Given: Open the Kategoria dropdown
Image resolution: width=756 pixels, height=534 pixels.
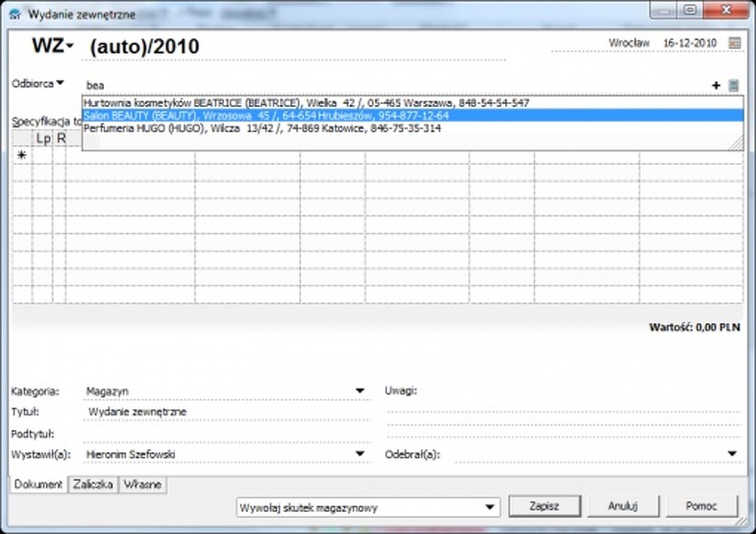Looking at the screenshot, I should point(360,391).
